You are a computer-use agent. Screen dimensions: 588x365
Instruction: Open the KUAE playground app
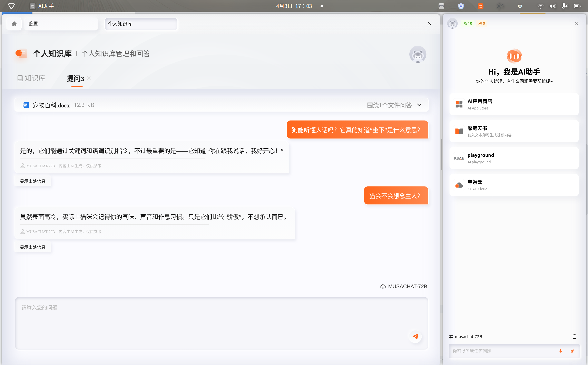[x=459, y=158]
